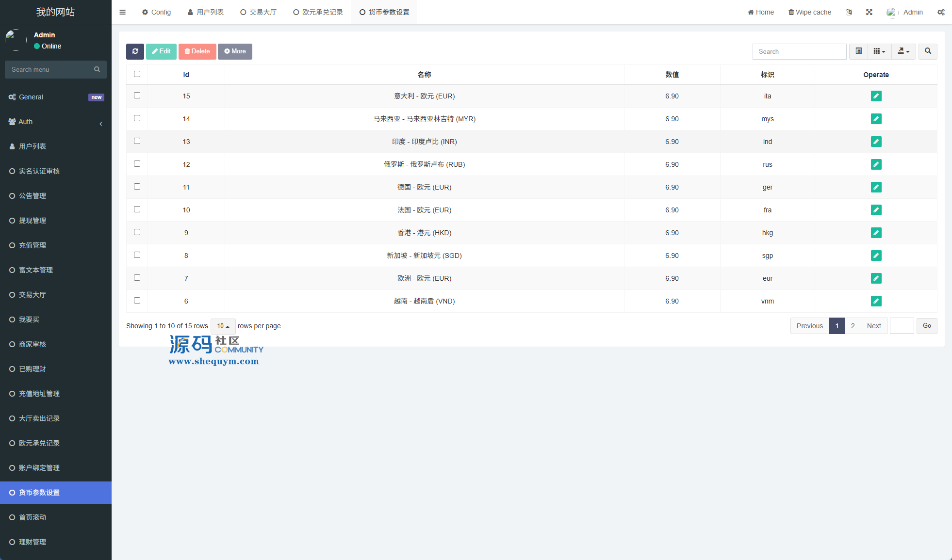The image size is (952, 560).
Task: Click the hamburger sidebar toggle icon
Action: 122,12
